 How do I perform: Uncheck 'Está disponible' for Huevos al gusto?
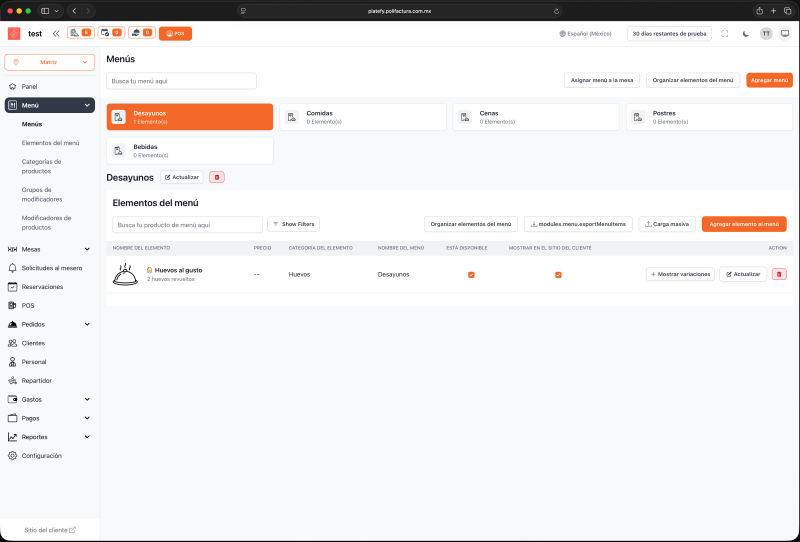[471, 274]
